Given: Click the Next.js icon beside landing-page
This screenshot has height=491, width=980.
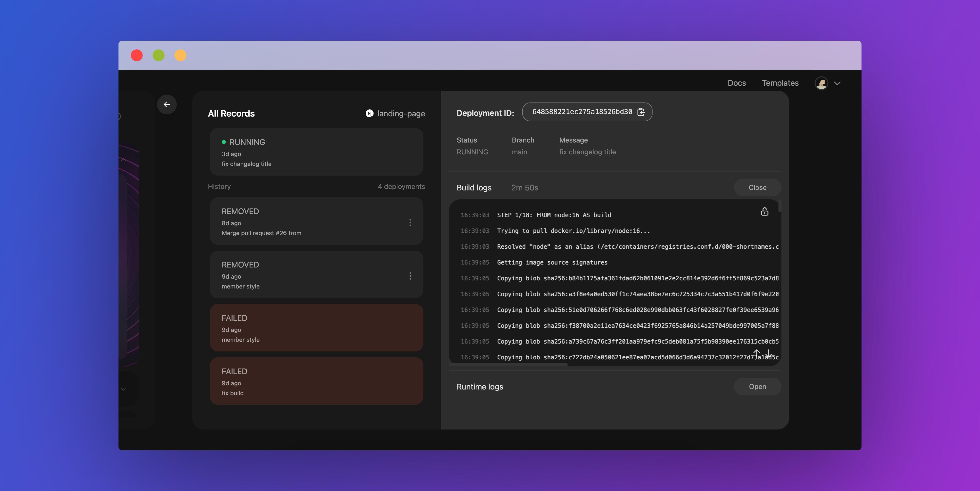Looking at the screenshot, I should click(369, 113).
